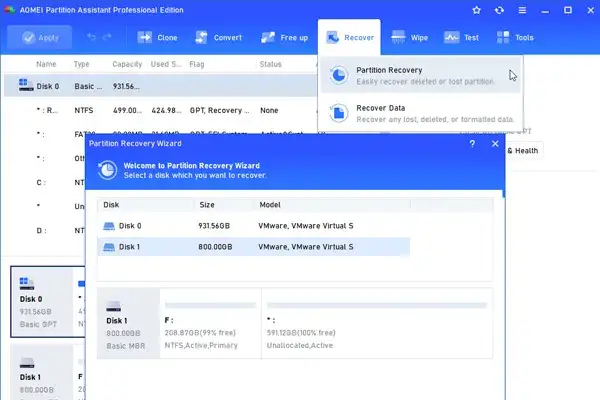Click the F: partition usage bar
The image size is (600, 400).
coord(210,305)
